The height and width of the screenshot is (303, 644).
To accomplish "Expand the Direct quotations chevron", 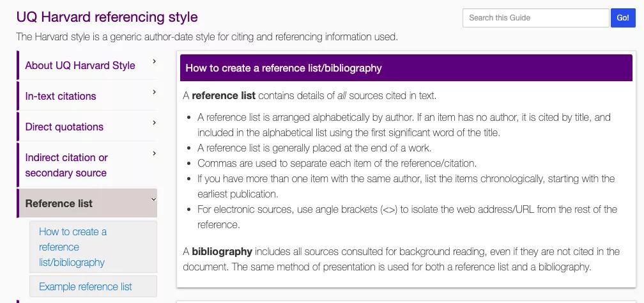I will [x=154, y=123].
